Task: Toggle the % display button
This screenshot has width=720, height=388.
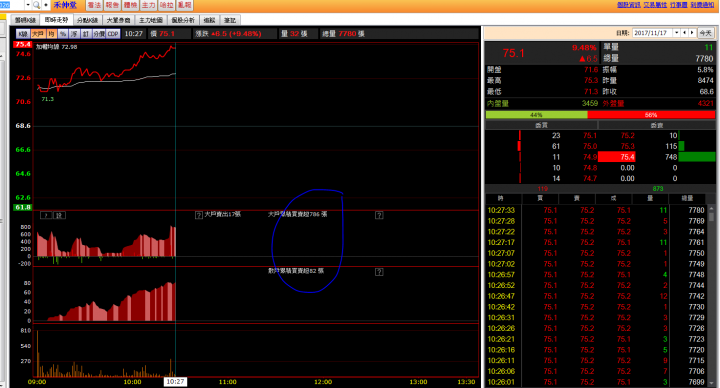Action: [x=62, y=34]
